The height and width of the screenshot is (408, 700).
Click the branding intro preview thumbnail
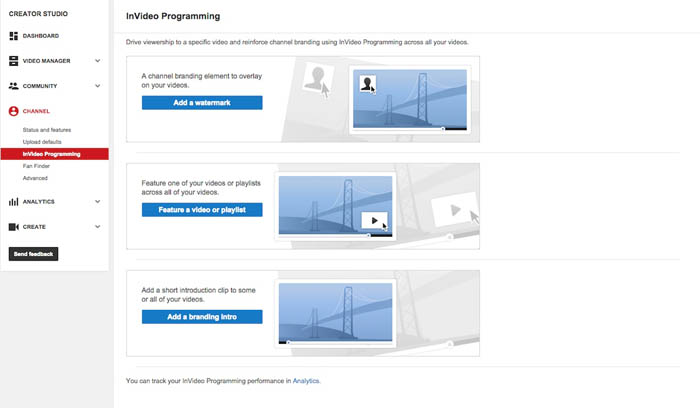335,313
